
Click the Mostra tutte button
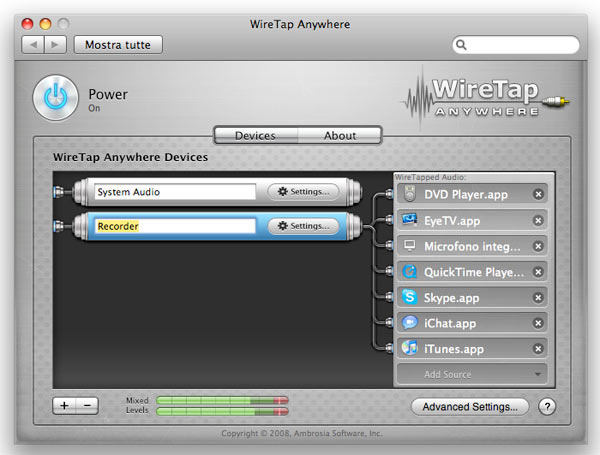(117, 45)
